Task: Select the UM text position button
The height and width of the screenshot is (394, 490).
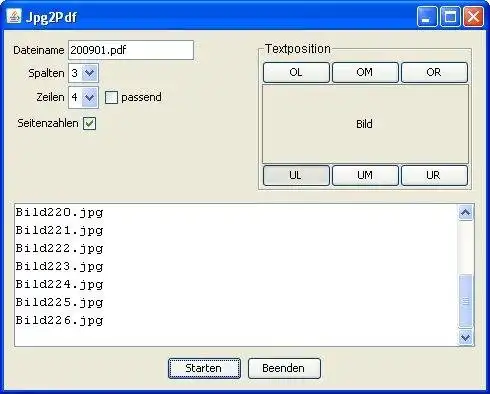Action: [365, 175]
